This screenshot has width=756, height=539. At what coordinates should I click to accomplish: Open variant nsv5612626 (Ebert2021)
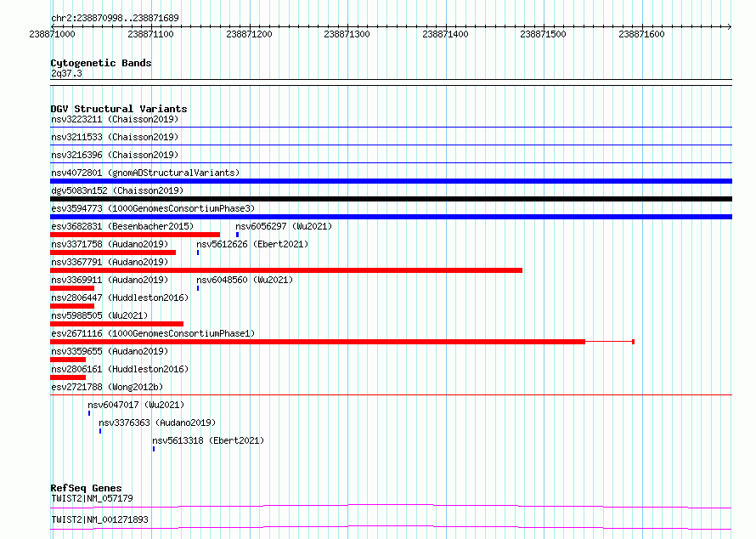click(x=252, y=244)
